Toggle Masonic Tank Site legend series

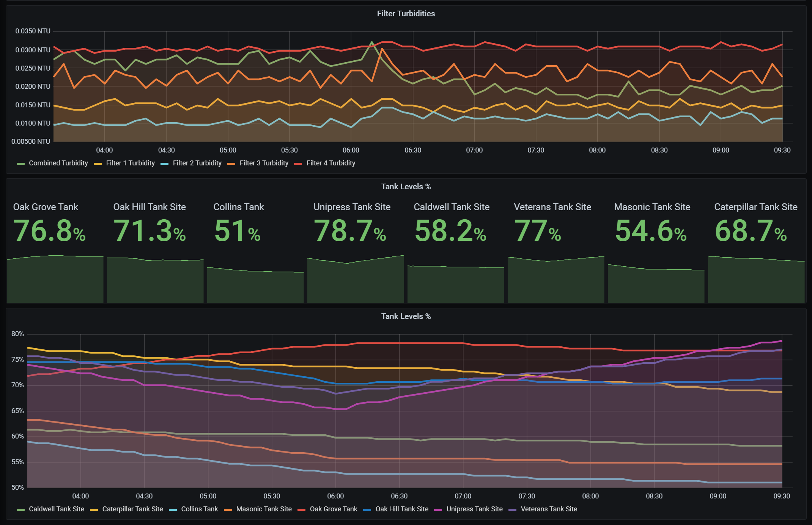tap(264, 509)
